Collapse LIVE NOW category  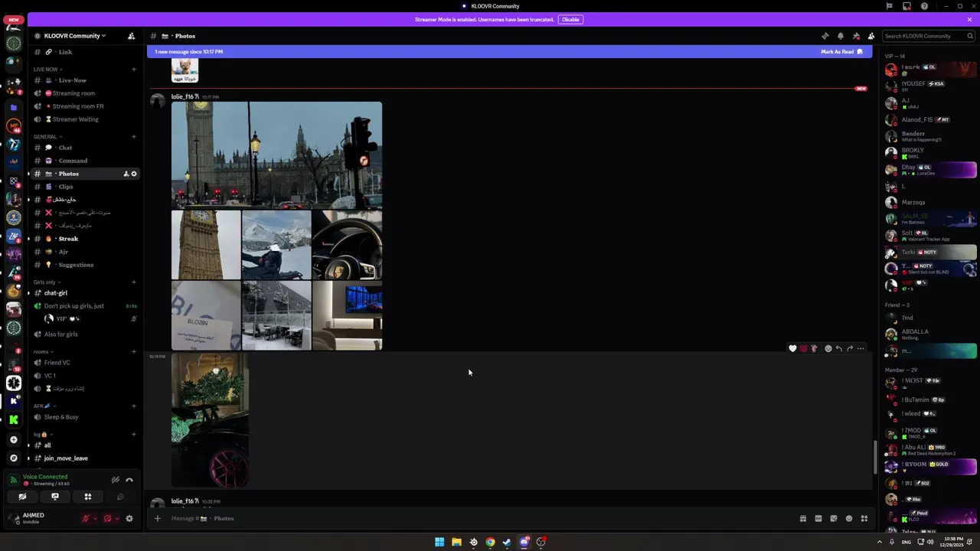[x=47, y=70]
